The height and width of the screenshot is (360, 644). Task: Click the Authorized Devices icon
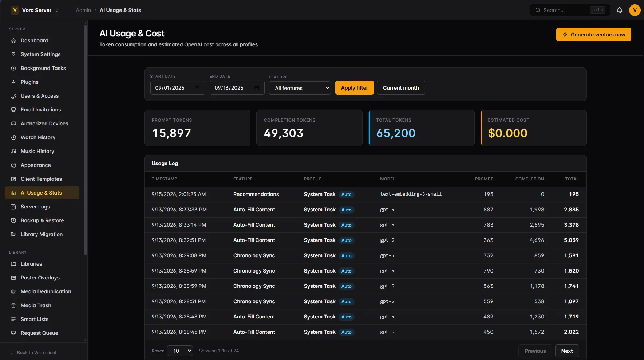click(13, 124)
